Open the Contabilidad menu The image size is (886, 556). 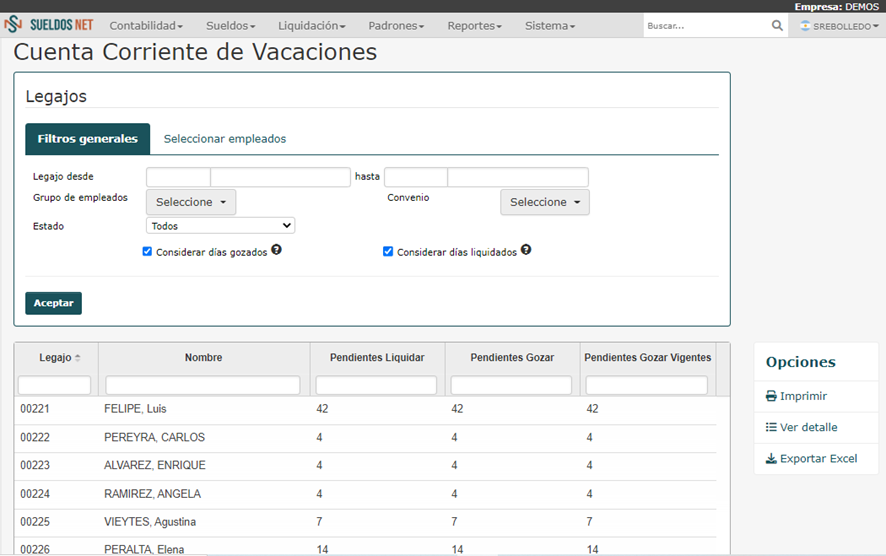pos(146,25)
